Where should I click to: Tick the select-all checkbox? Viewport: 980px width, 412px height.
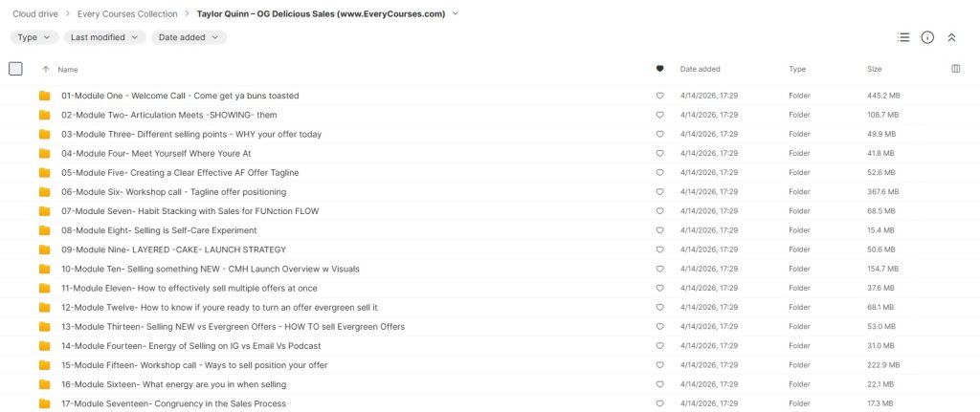[15, 69]
